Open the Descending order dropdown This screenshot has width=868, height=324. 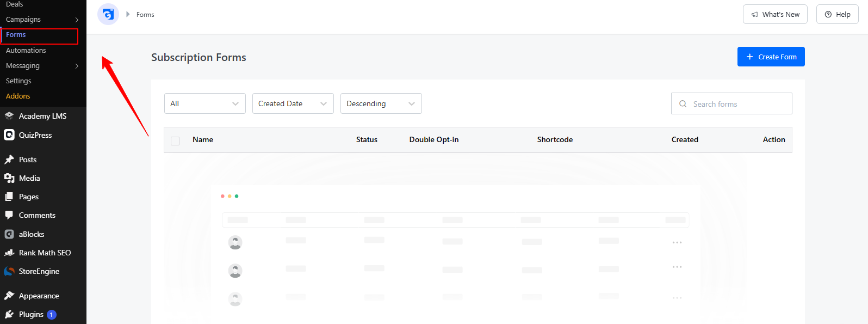(381, 103)
